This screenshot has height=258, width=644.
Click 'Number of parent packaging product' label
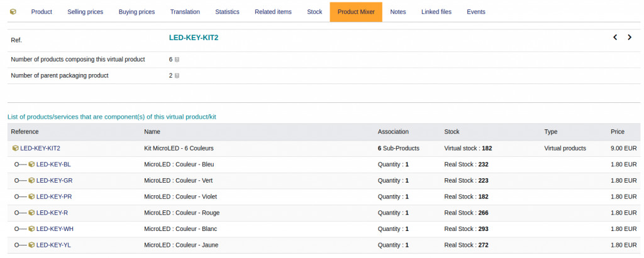click(60, 76)
